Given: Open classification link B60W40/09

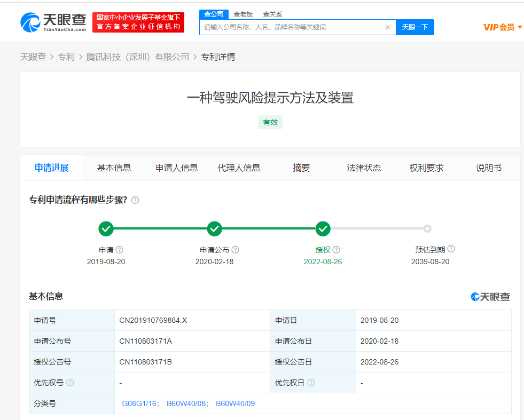Looking at the screenshot, I should coord(235,403).
